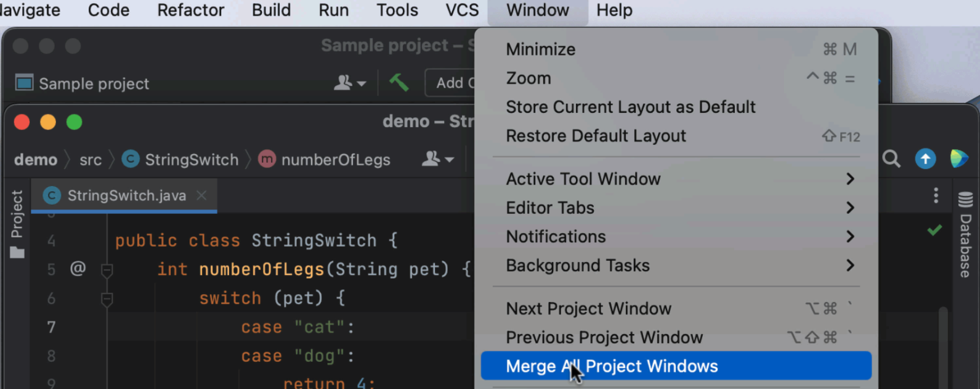Click the "dog" string in the code
Viewport: 980px width, 389px height.
319,356
